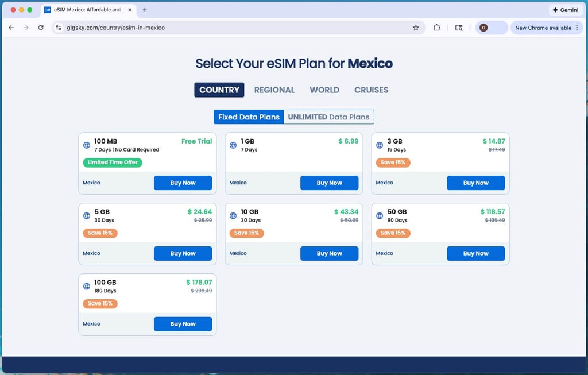Open the Chrome profile avatar
Screen dimensions: 588x375
483,28
